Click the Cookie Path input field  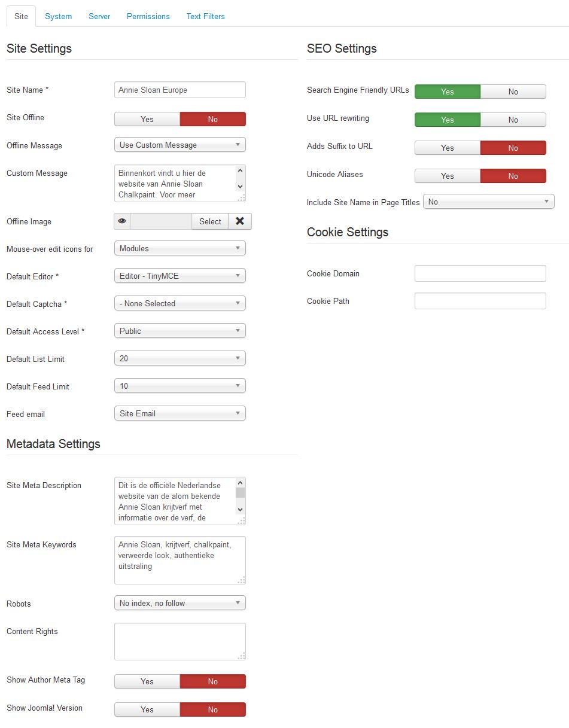coord(480,301)
